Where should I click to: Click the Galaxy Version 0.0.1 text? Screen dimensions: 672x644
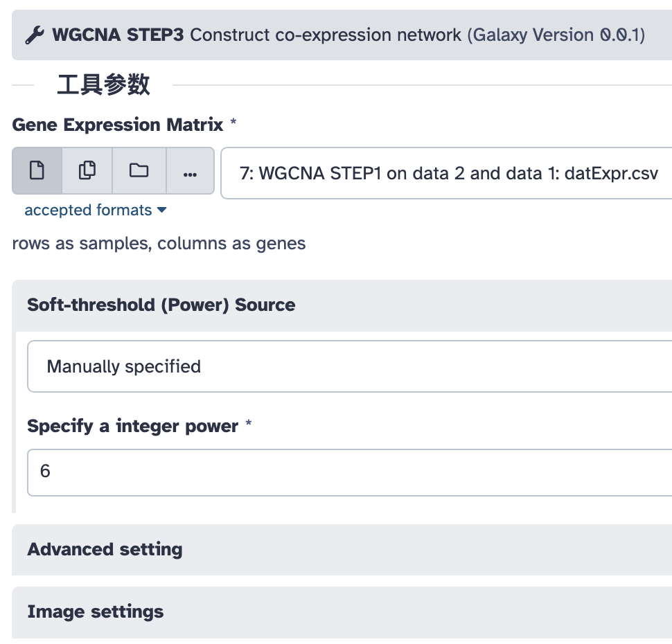[x=556, y=35]
